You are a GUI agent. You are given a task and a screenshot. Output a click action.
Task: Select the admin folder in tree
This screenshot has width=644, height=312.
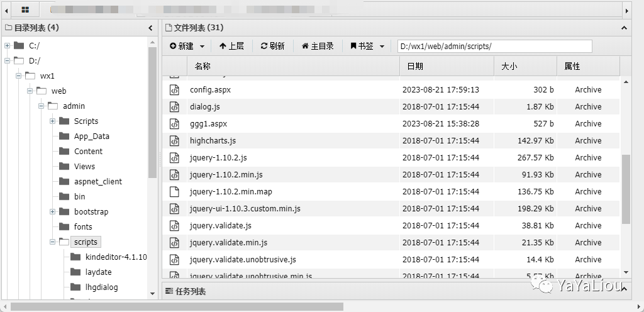pyautogui.click(x=74, y=106)
